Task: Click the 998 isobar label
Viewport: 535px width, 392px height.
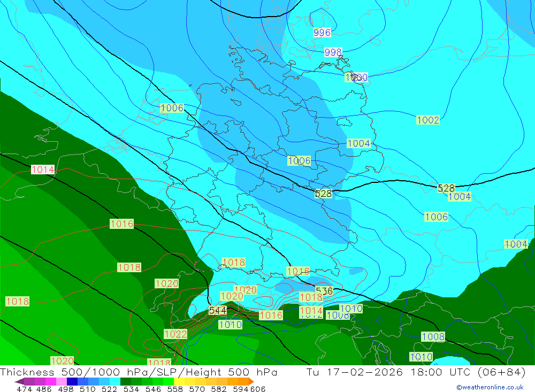Action: point(333,52)
